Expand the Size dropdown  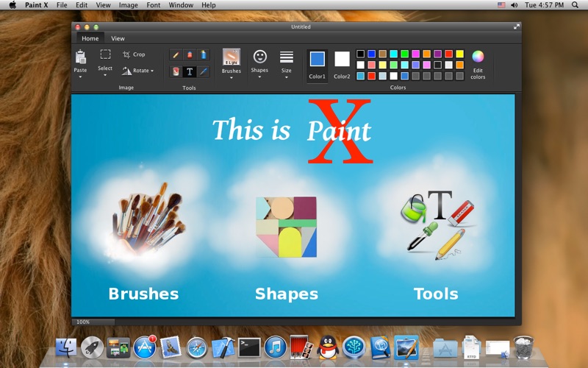click(x=287, y=62)
